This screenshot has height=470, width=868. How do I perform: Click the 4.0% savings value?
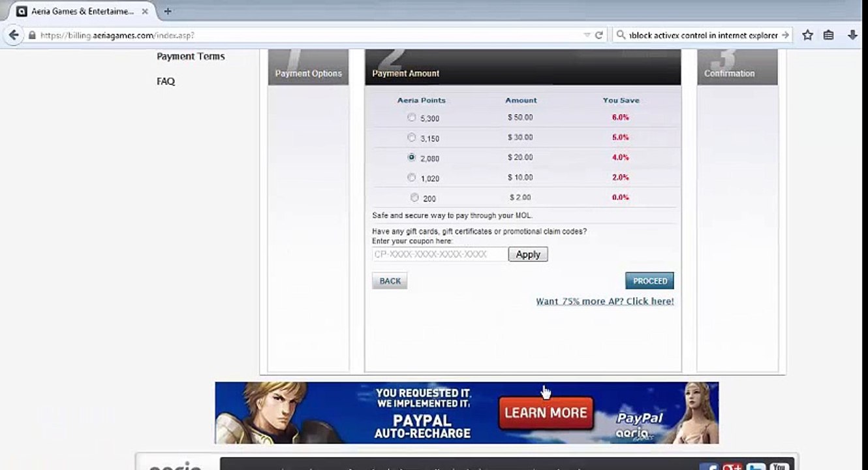coord(621,157)
